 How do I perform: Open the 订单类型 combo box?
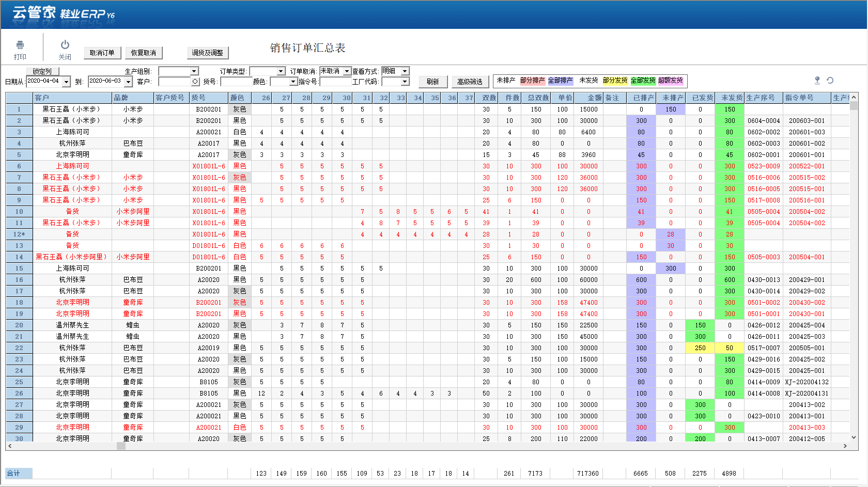[281, 71]
